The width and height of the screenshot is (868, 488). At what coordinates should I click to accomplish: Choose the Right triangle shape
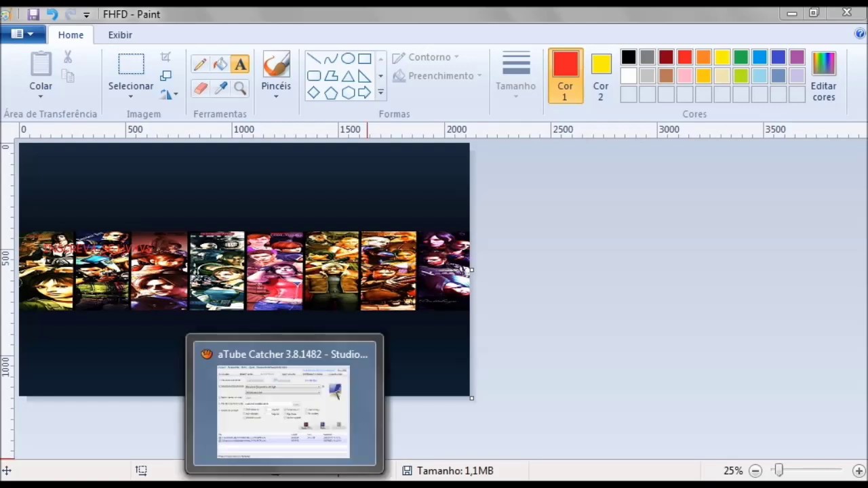point(365,76)
